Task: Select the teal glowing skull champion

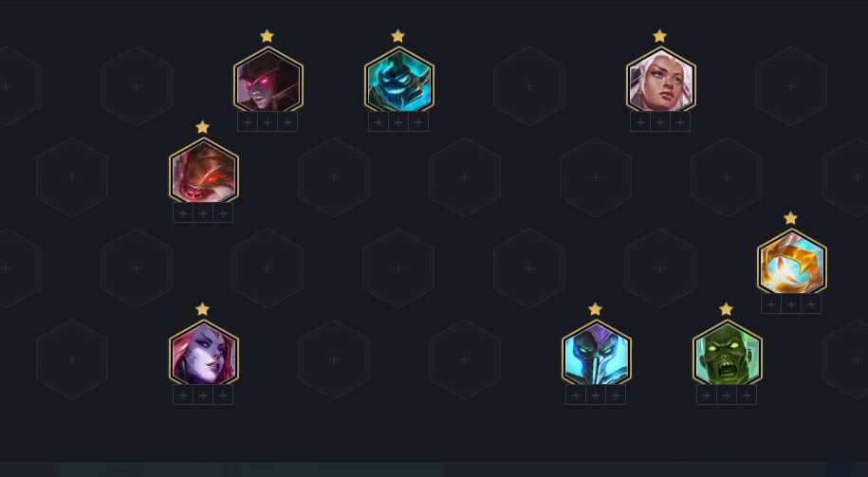Action: click(398, 81)
